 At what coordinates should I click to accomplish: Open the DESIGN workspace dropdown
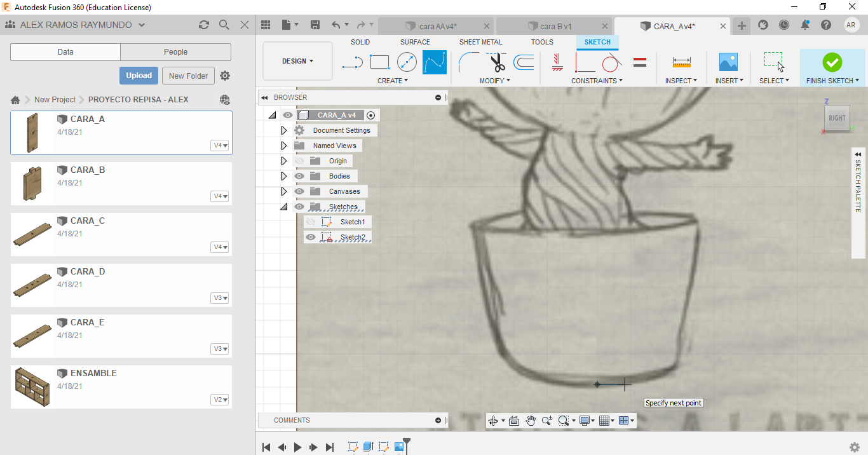(297, 61)
